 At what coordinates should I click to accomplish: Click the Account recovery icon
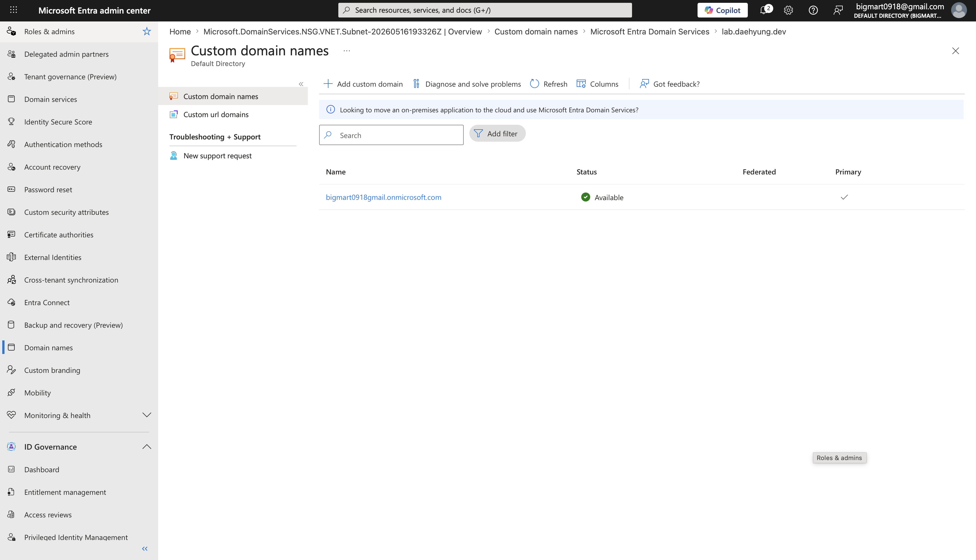coord(12,167)
